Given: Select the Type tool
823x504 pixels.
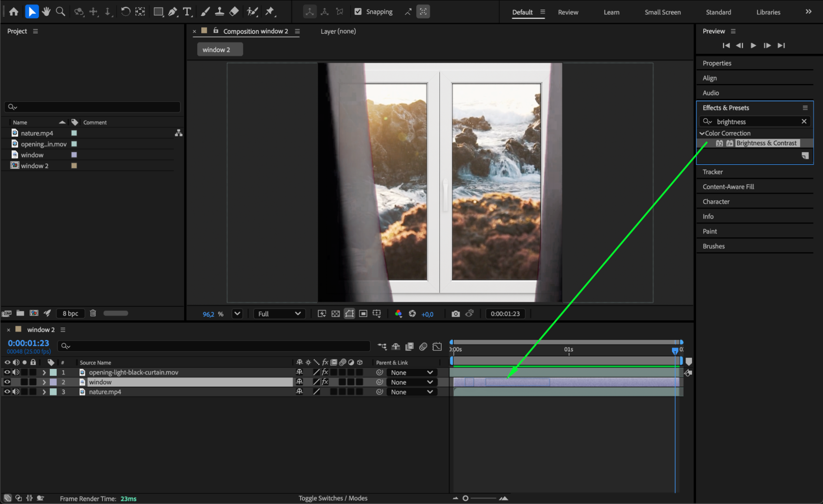Looking at the screenshot, I should click(187, 12).
